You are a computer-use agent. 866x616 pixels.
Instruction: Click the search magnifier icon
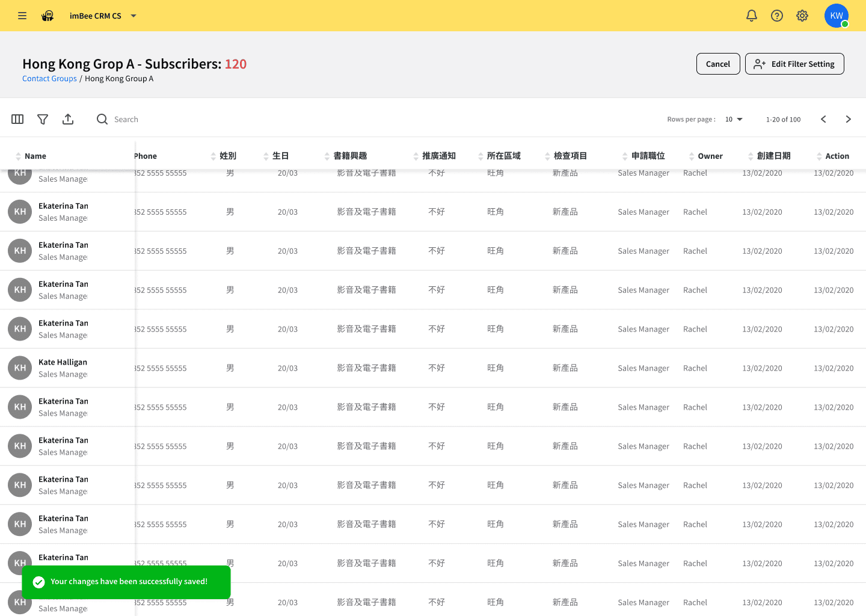pos(102,119)
